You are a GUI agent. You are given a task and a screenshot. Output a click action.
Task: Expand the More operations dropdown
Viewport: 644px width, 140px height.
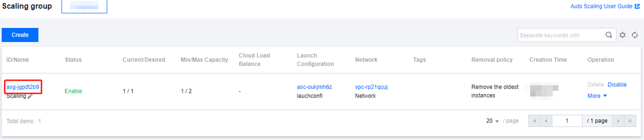597,96
